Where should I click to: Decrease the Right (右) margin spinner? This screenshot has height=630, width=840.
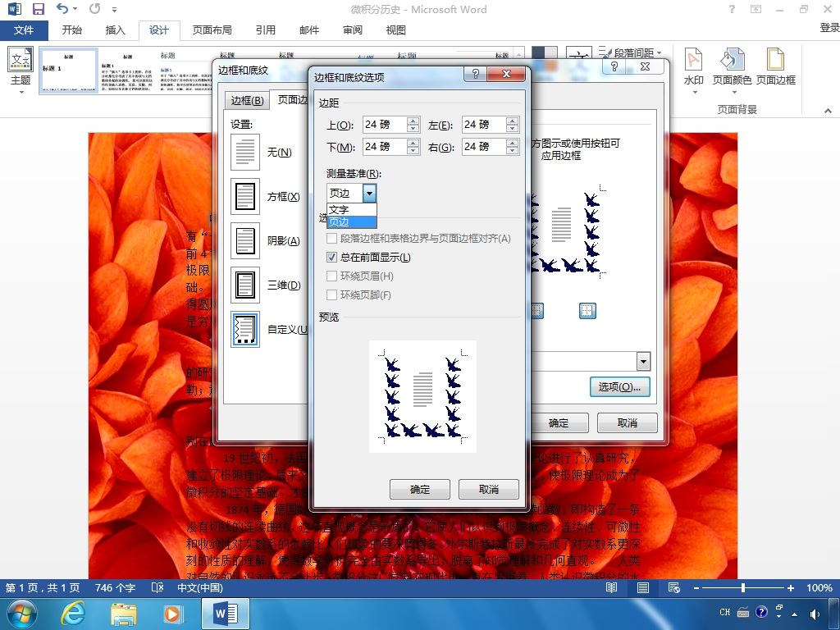tap(512, 151)
